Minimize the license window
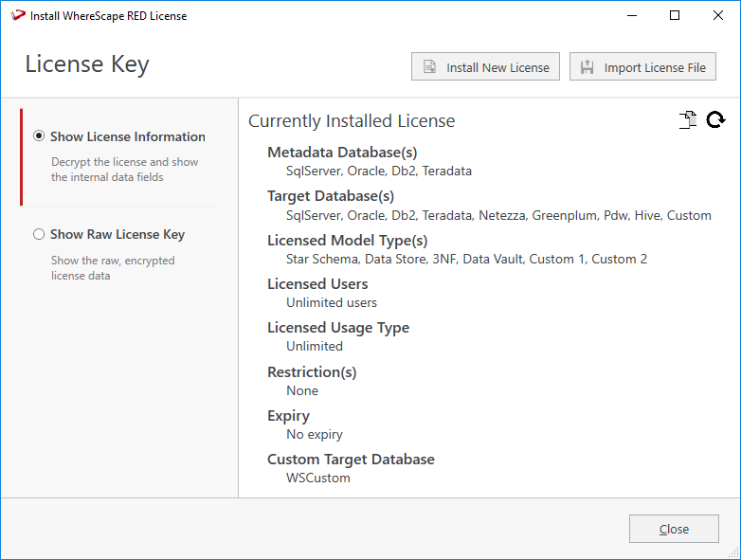 click(x=630, y=15)
